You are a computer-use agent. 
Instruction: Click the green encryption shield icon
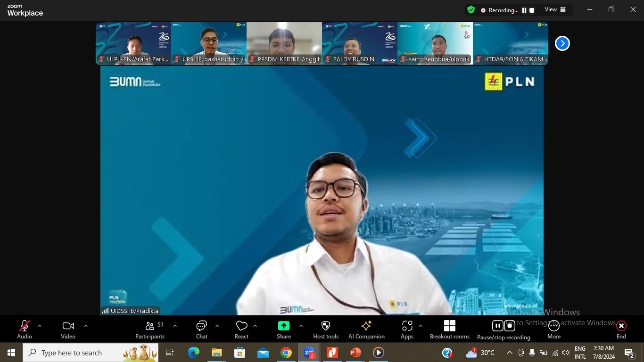[471, 9]
